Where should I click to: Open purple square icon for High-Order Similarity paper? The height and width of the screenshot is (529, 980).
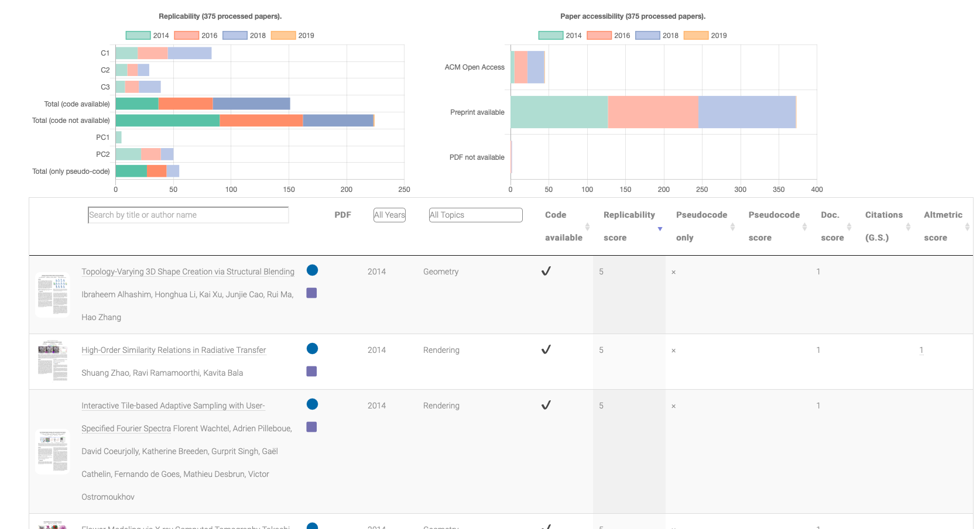pyautogui.click(x=311, y=371)
